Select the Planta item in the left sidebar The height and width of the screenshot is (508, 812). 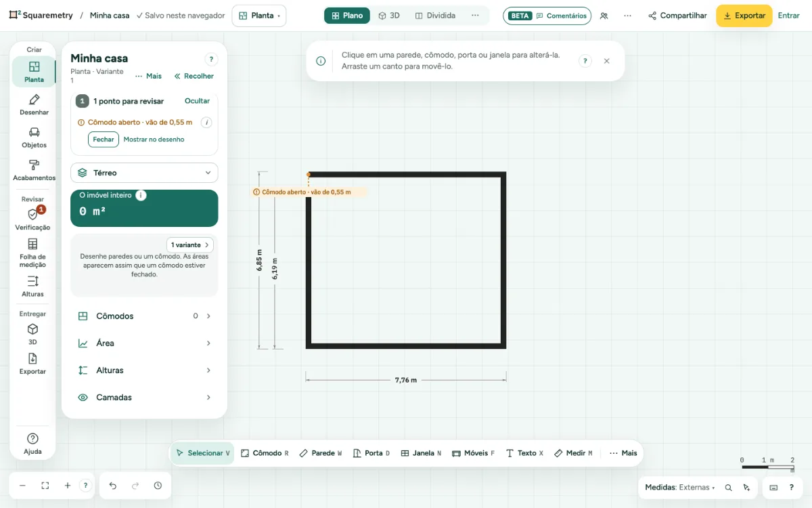coord(34,72)
